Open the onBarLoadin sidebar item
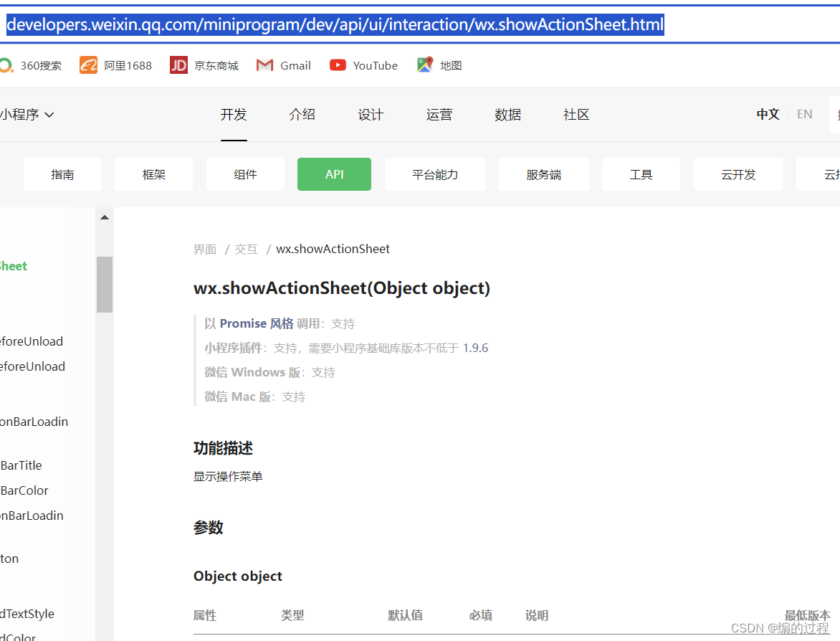 click(x=34, y=422)
